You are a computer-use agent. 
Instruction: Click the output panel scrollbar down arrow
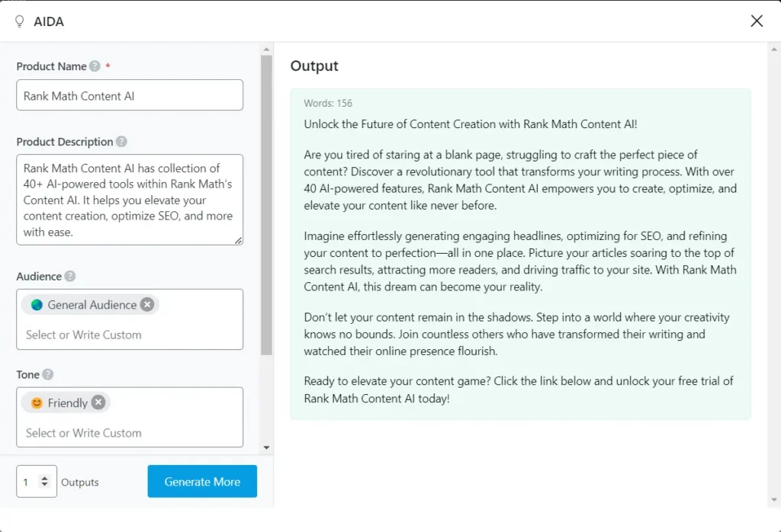[x=773, y=500]
